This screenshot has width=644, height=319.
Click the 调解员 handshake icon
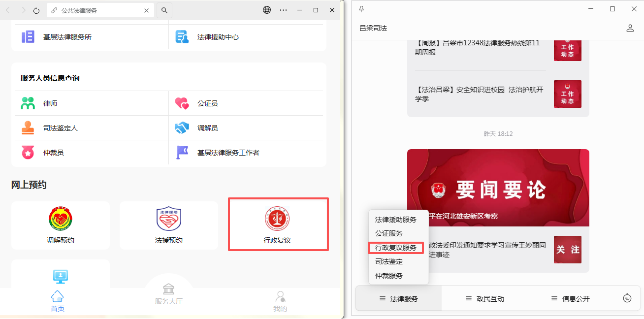182,128
